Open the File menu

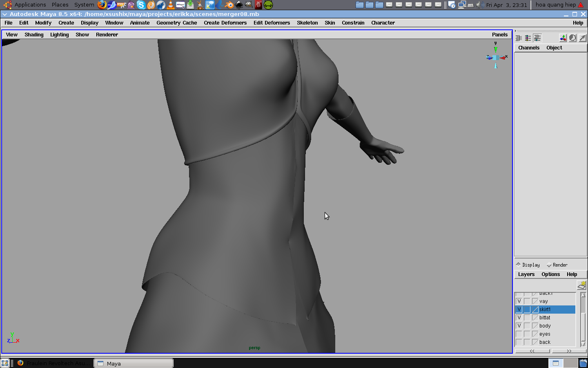(9, 23)
